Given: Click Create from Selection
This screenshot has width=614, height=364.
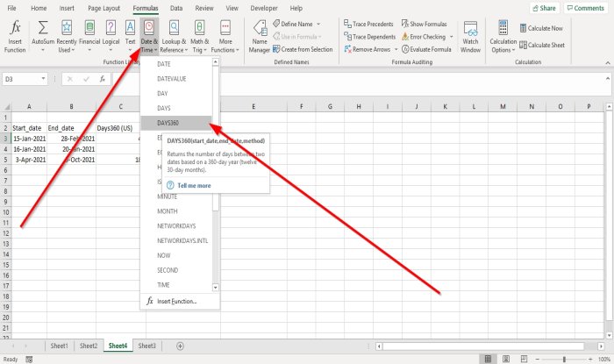Looking at the screenshot, I should pos(303,49).
